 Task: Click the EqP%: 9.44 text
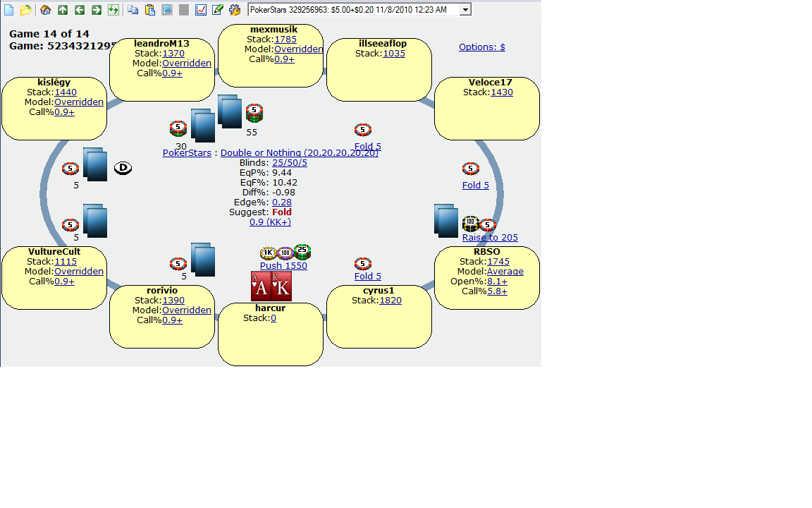coord(266,173)
